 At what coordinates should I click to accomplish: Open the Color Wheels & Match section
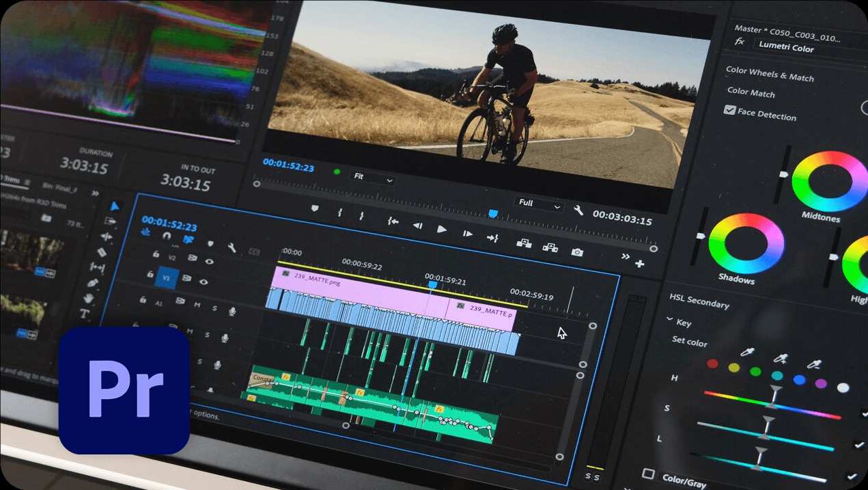click(769, 74)
